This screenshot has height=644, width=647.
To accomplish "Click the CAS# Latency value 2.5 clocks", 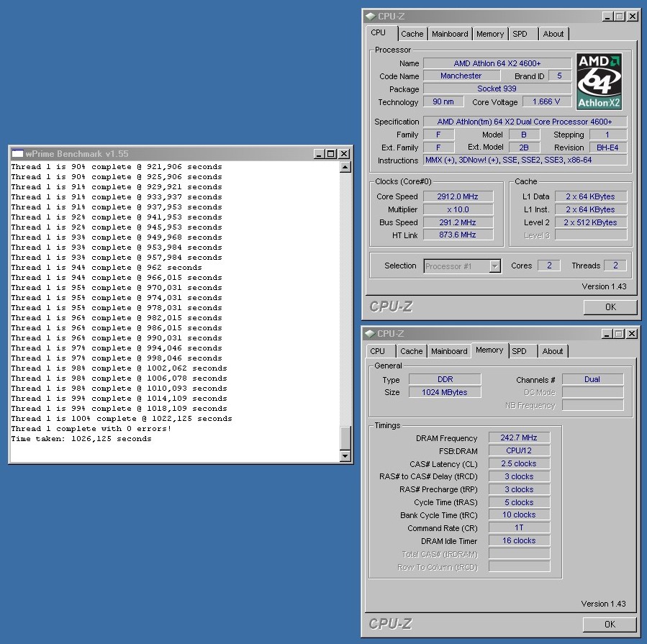I will [x=519, y=463].
